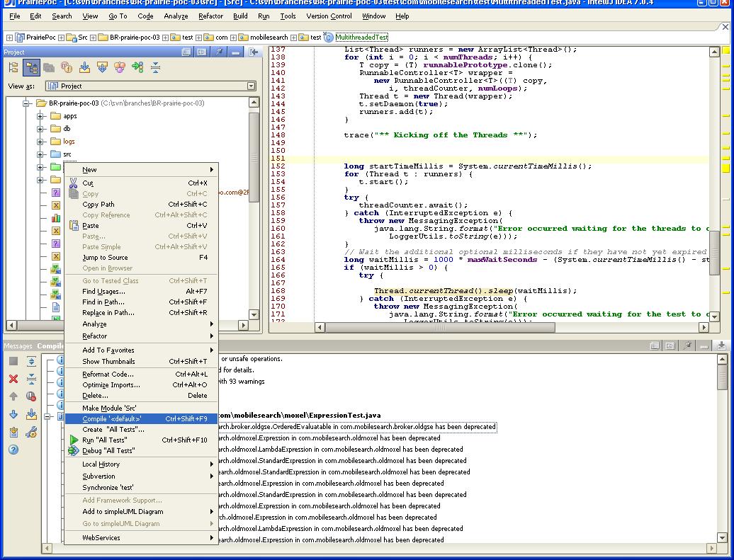The image size is (734, 560).
Task: Click the Debug "All Tests" bug icon
Action: tap(72, 451)
